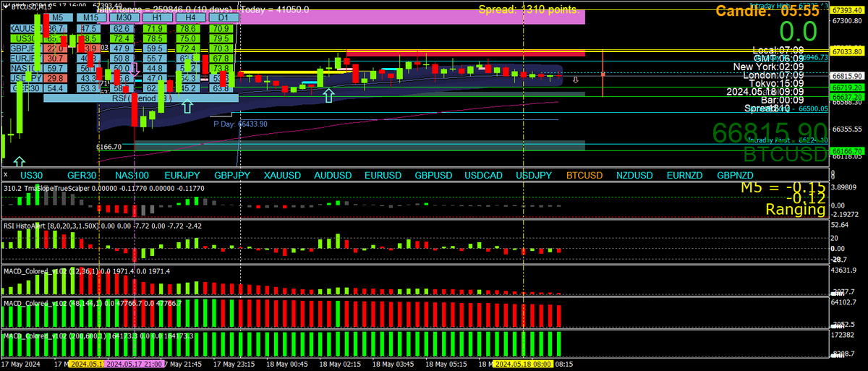
Task: Select EURJPY M5 RSI cell 30.7
Action: 57,59
